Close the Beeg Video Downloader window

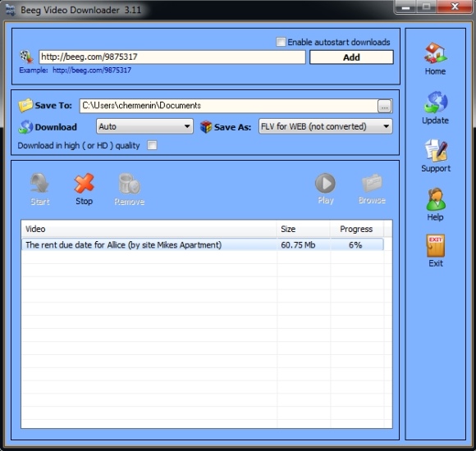click(455, 7)
